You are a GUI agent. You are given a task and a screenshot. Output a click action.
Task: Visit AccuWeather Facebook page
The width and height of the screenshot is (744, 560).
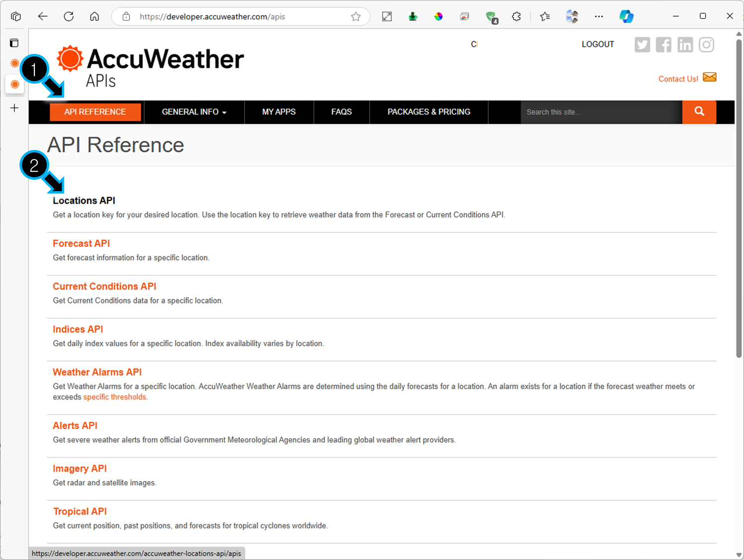tap(663, 44)
